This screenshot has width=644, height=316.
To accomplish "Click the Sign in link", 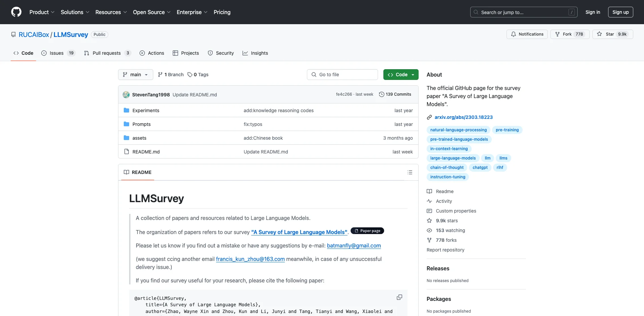I will pyautogui.click(x=593, y=12).
